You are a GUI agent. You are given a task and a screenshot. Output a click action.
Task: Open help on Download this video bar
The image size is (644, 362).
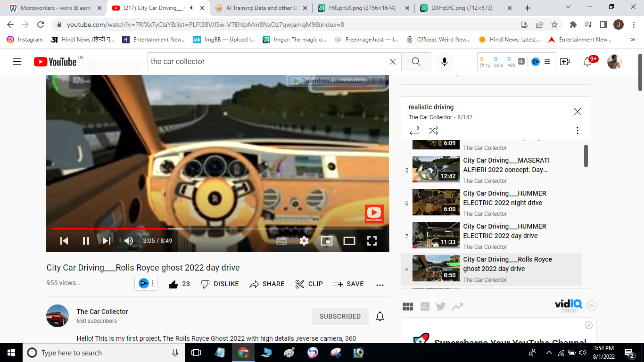[373, 81]
